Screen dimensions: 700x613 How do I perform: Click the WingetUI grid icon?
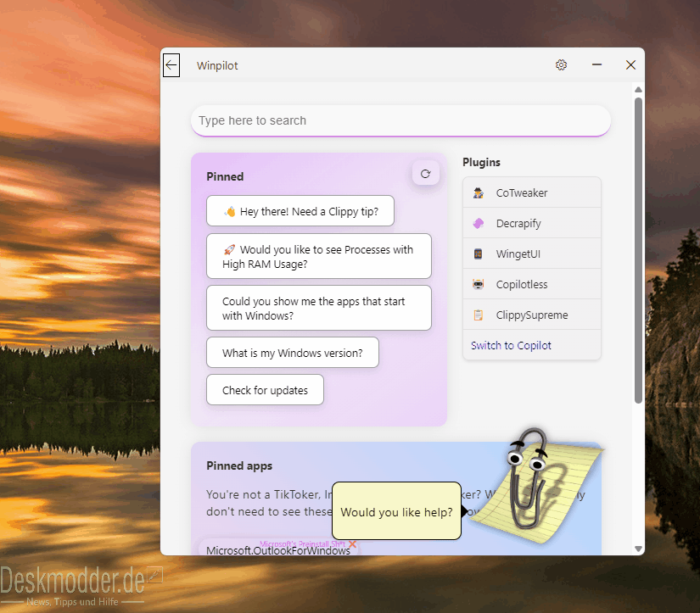point(479,254)
